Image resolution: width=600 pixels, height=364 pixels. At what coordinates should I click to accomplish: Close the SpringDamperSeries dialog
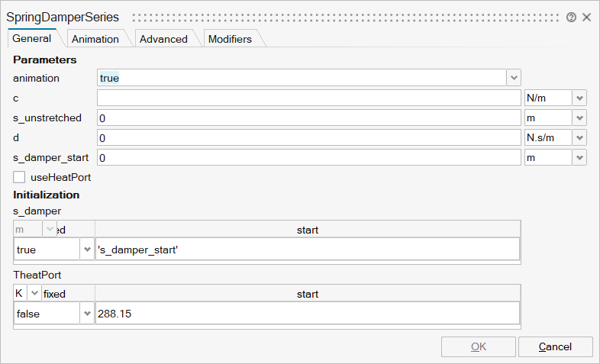tap(586, 17)
